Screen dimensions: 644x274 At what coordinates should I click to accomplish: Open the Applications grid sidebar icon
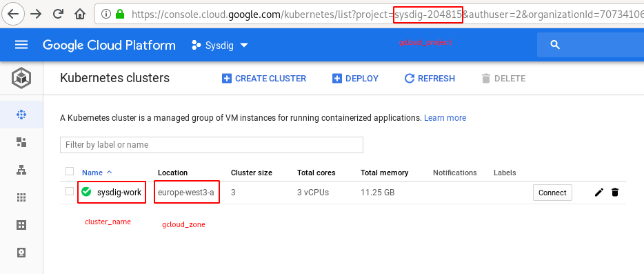tap(21, 197)
